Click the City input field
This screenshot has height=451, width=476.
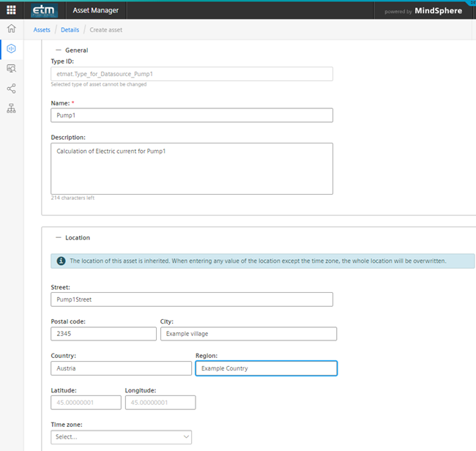tap(248, 334)
